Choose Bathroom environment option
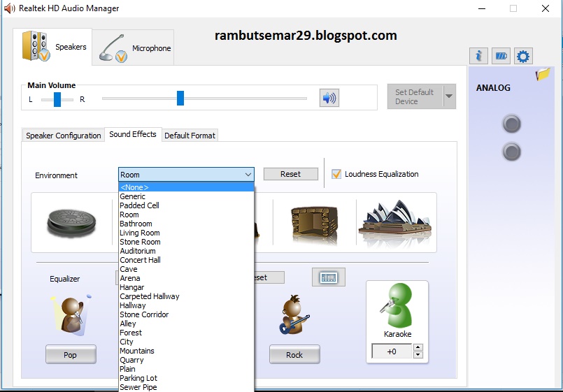 click(x=186, y=224)
